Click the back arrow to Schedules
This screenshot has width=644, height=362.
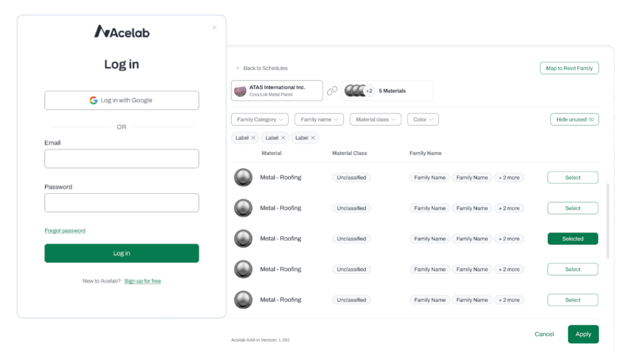coord(238,68)
